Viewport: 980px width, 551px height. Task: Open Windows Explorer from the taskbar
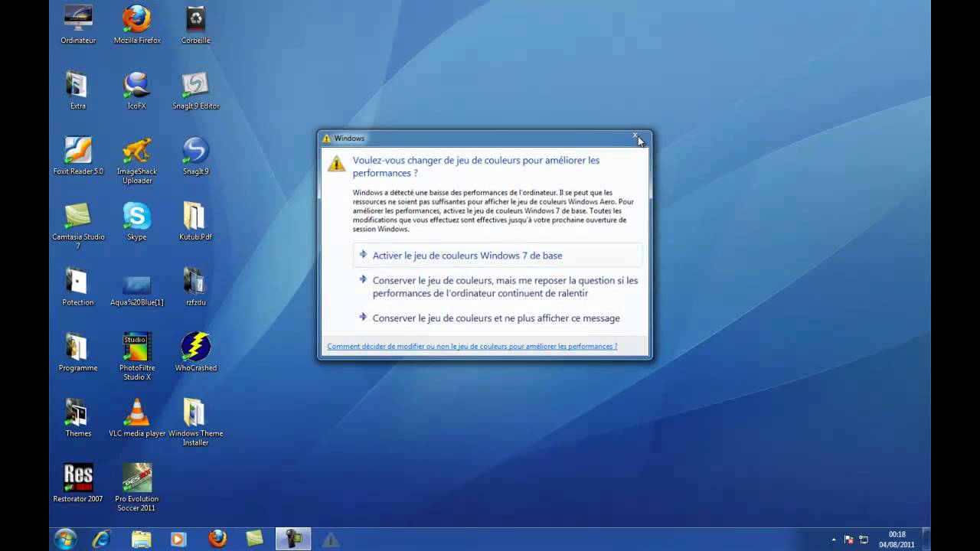(x=141, y=539)
